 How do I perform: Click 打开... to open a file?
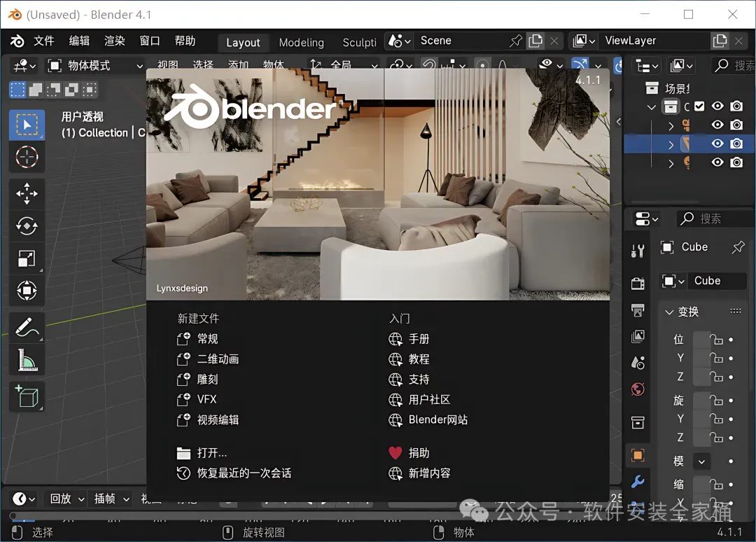(x=202, y=453)
